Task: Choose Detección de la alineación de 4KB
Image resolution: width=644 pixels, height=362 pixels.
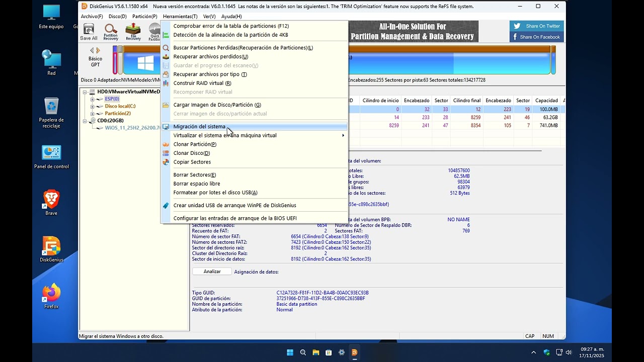Action: tap(254, 35)
